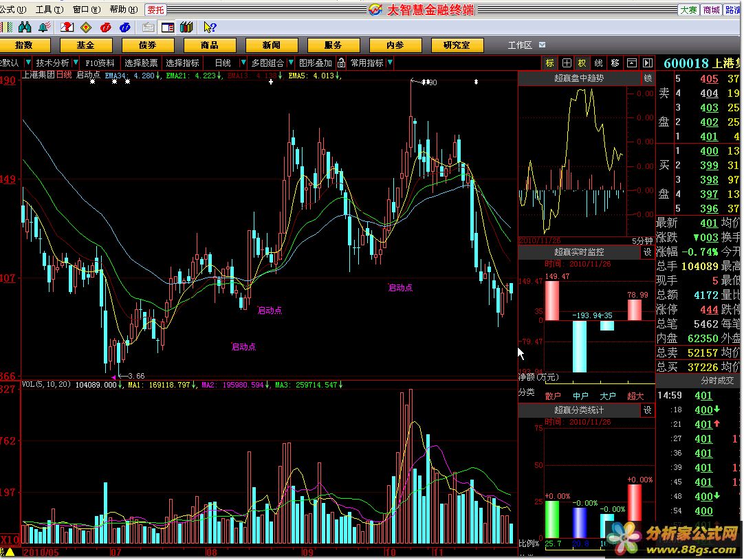Toggle the window layout panel icon
Image resolution: width=744 pixels, height=560 pixels.
[x=168, y=27]
